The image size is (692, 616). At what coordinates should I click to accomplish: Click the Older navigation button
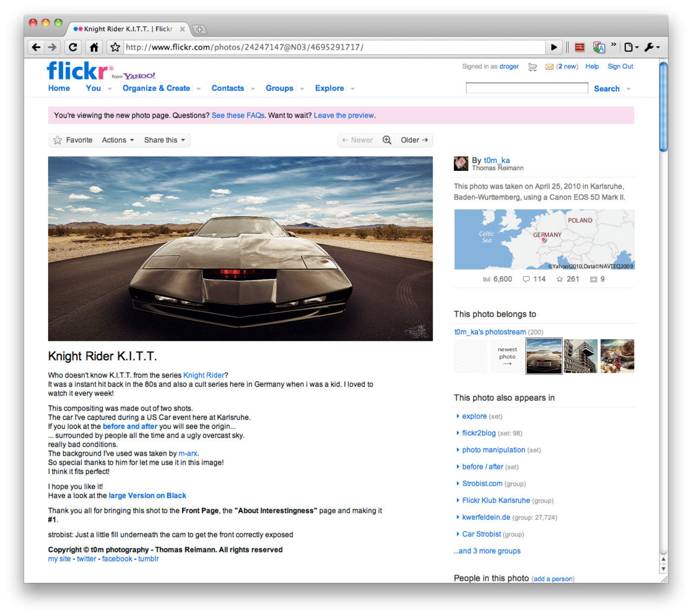pyautogui.click(x=414, y=140)
